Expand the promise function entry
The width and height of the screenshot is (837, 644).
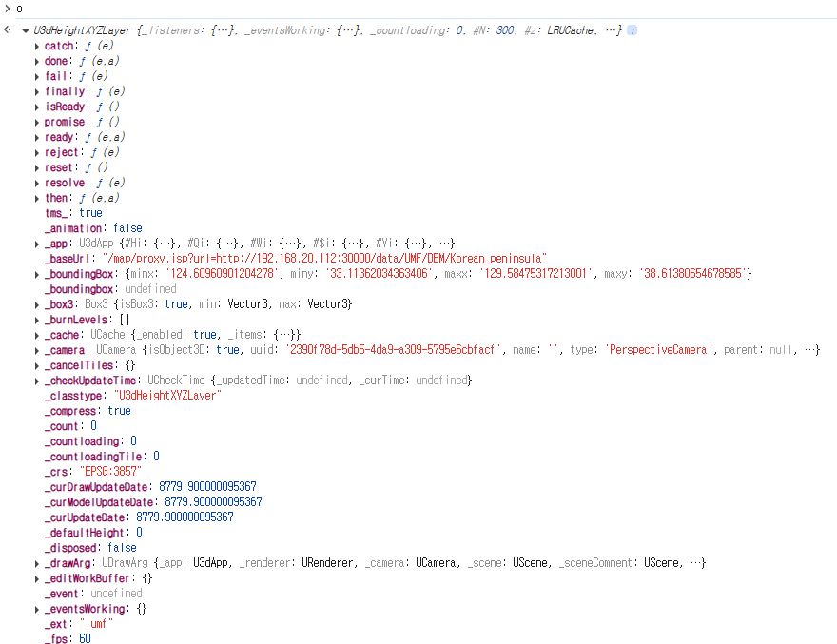pos(37,123)
